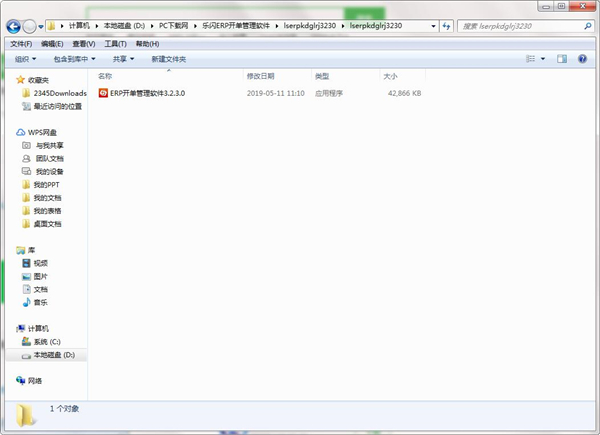This screenshot has width=600, height=435.
Task: Open the help question mark button
Action: [x=583, y=59]
